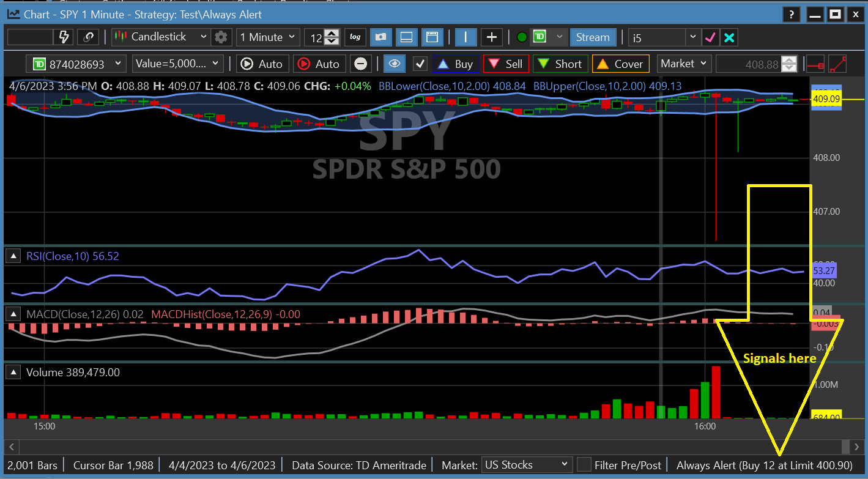
Task: Open candlestick chart style settings gear
Action: [221, 37]
